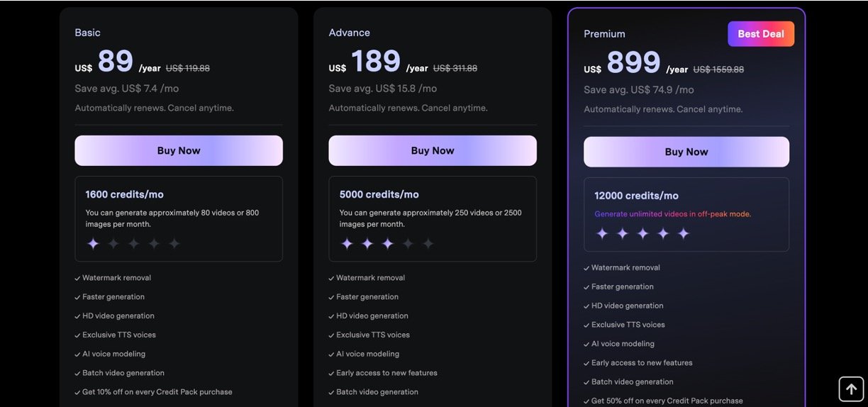Click Watermark removal checkmark in Basic plan
Screen dimensions: 868x407
(77, 278)
